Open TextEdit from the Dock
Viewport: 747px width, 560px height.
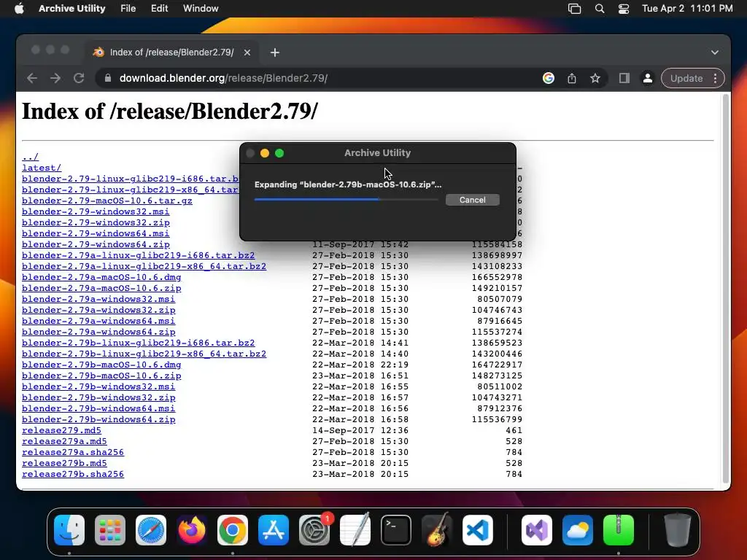pyautogui.click(x=355, y=530)
